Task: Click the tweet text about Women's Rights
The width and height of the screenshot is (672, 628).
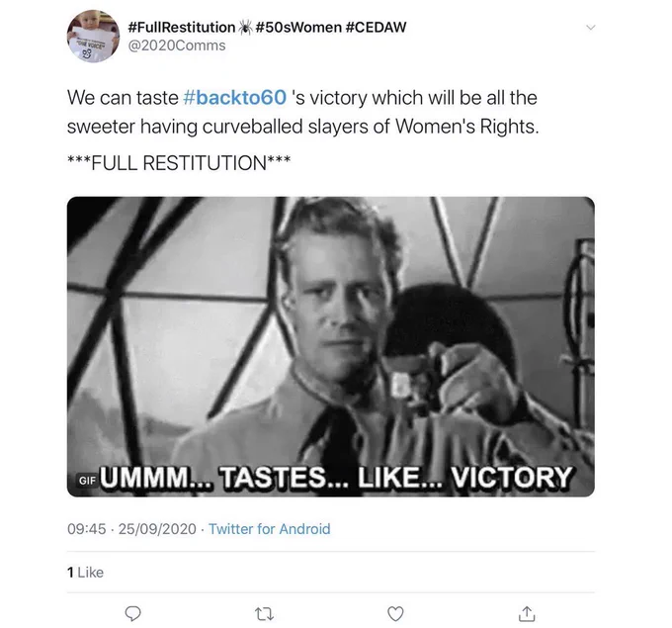Action: [302, 112]
